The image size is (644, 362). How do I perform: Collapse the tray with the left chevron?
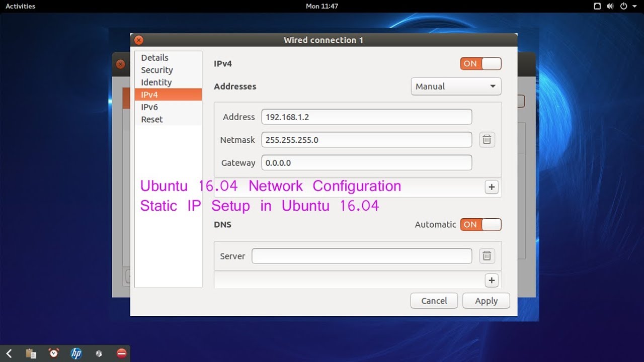9,353
